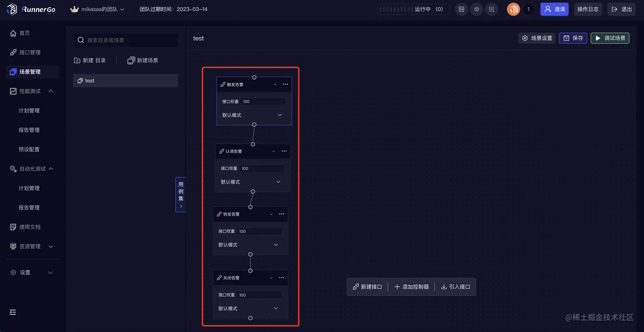Click 引入接口 in the canvas toolbar
644x332 pixels.
pyautogui.click(x=455, y=287)
